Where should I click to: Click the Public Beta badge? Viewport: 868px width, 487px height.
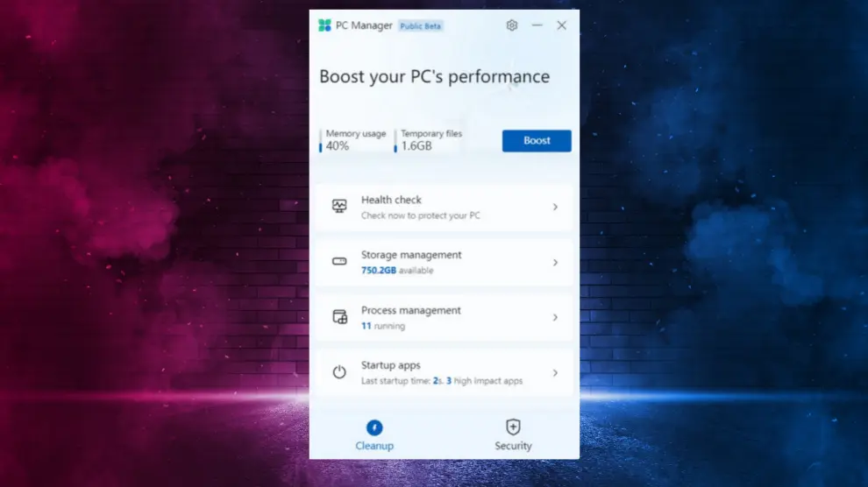421,26
